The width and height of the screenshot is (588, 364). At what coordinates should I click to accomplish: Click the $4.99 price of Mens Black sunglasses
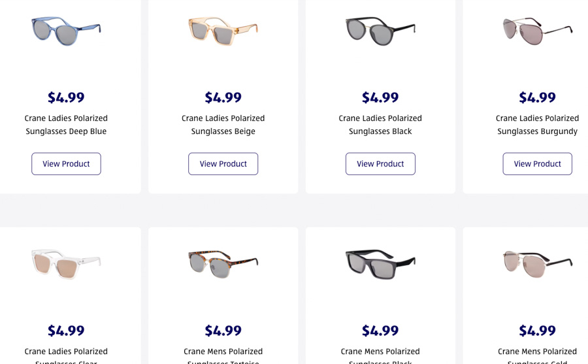(380, 331)
